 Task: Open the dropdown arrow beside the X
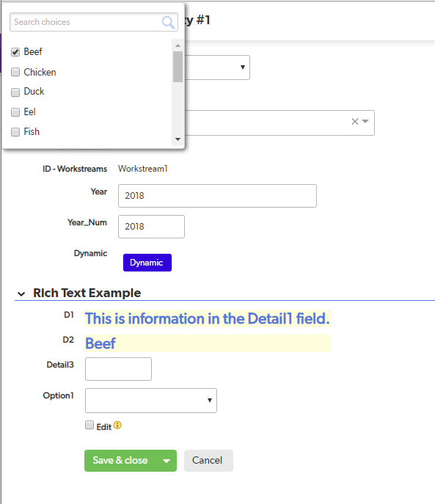(365, 122)
